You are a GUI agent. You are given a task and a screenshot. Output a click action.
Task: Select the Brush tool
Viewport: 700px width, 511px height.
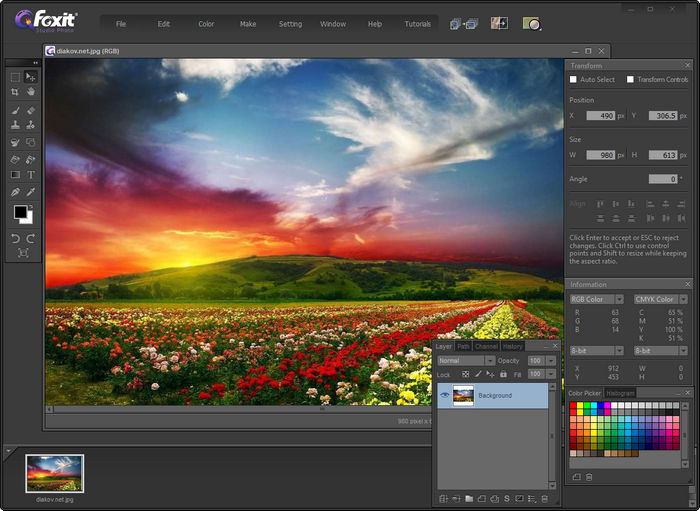click(x=15, y=109)
